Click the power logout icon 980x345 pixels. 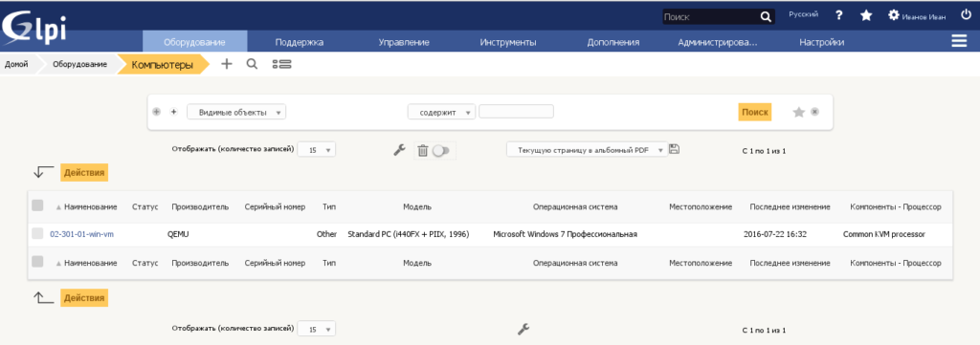click(966, 15)
